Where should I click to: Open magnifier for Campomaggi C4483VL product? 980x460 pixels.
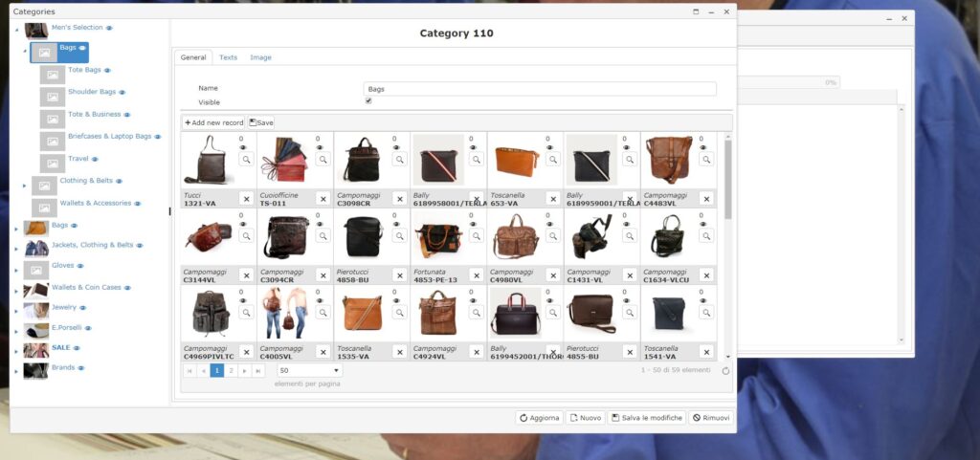tap(707, 160)
